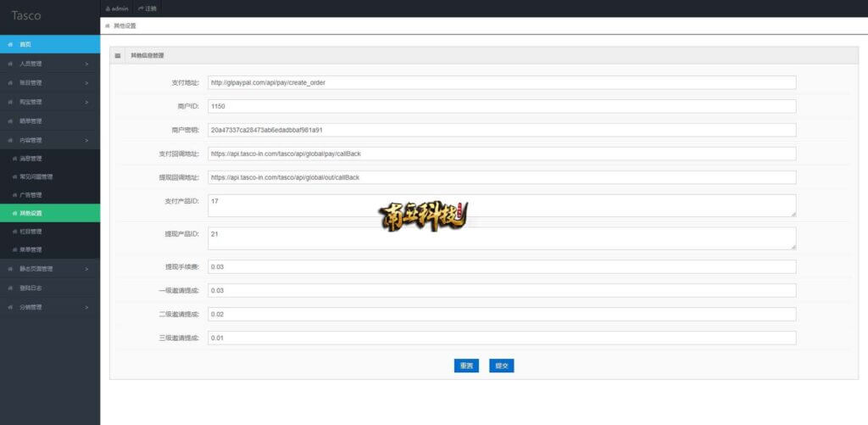Click the icon beside 静态页面管理 in sidebar
The height and width of the screenshot is (425, 868).
pos(10,269)
